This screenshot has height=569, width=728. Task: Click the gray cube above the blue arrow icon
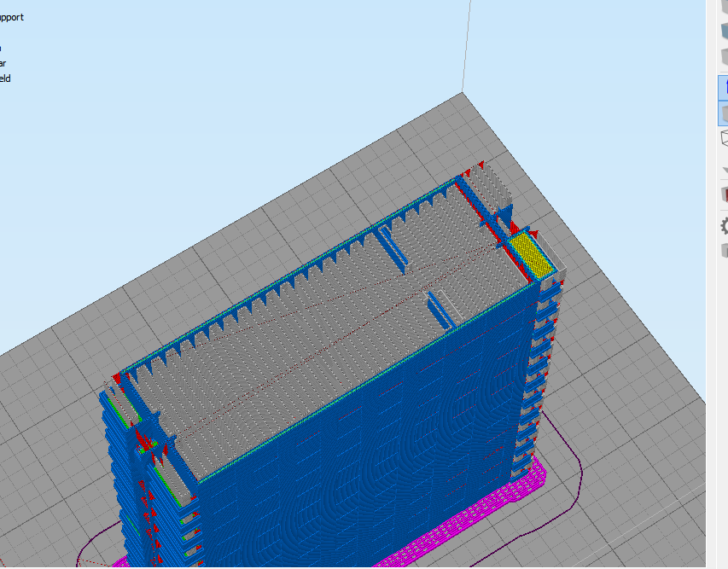tap(724, 58)
